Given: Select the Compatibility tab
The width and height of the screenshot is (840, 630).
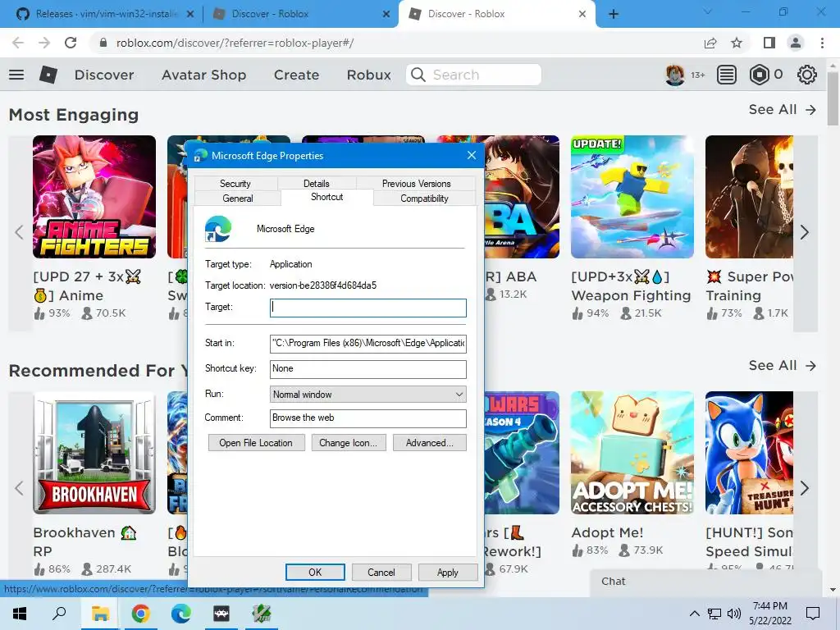Looking at the screenshot, I should (424, 199).
